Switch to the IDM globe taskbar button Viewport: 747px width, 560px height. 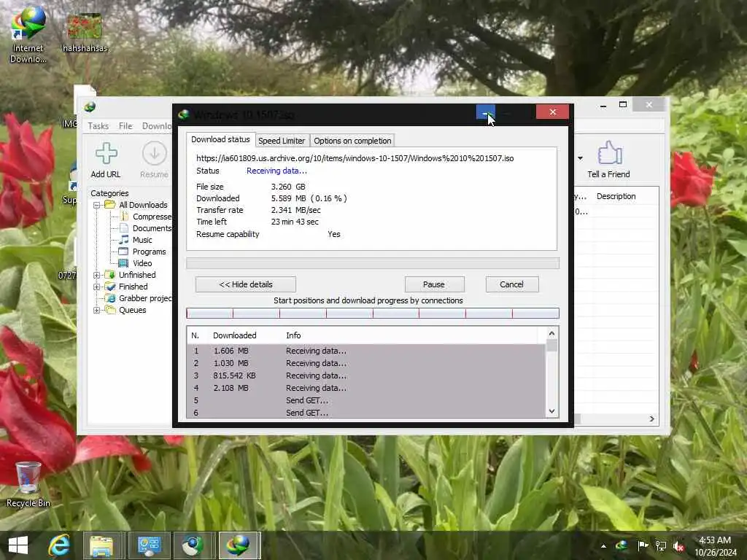click(x=193, y=545)
